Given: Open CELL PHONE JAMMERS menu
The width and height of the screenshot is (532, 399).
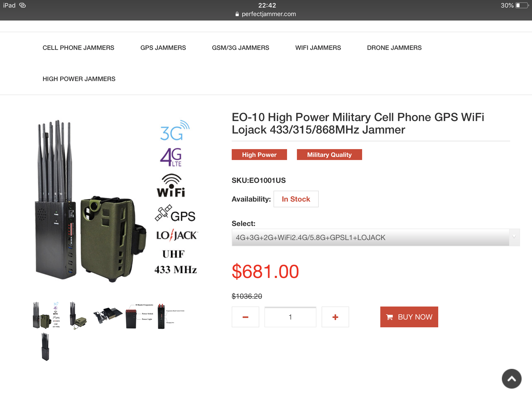Looking at the screenshot, I should pyautogui.click(x=78, y=48).
